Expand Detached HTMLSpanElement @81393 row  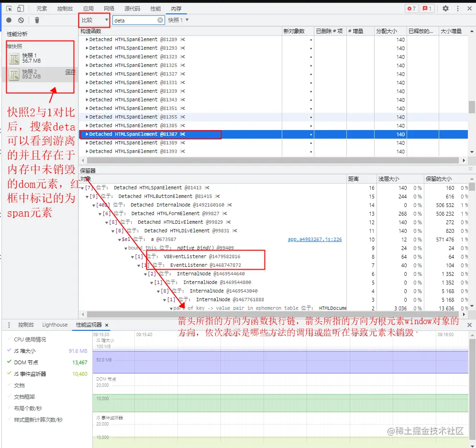[87, 152]
